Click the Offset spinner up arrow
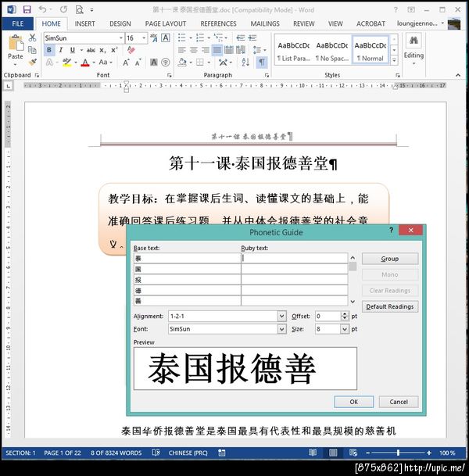 coord(344,314)
